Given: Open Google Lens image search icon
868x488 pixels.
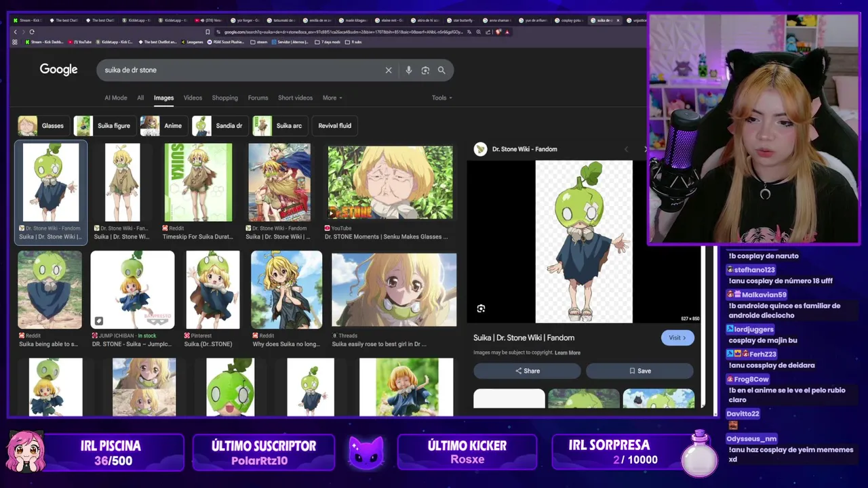Looking at the screenshot, I should click(425, 70).
